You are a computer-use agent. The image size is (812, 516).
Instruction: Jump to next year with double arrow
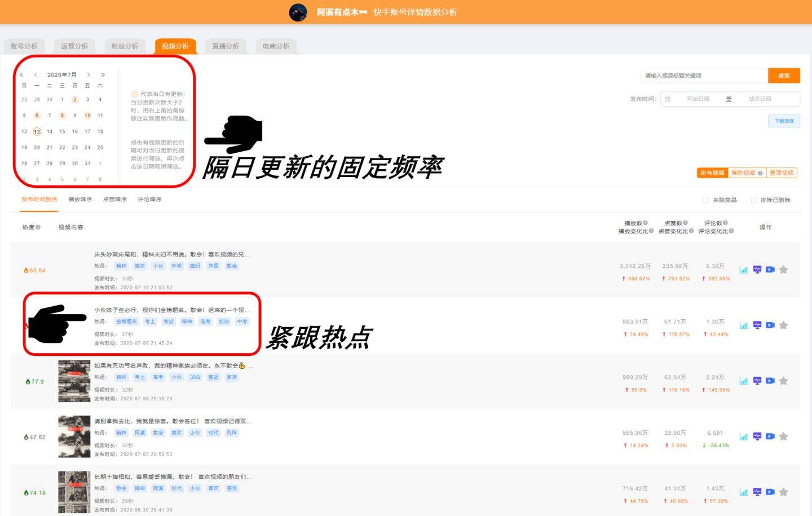click(x=103, y=74)
